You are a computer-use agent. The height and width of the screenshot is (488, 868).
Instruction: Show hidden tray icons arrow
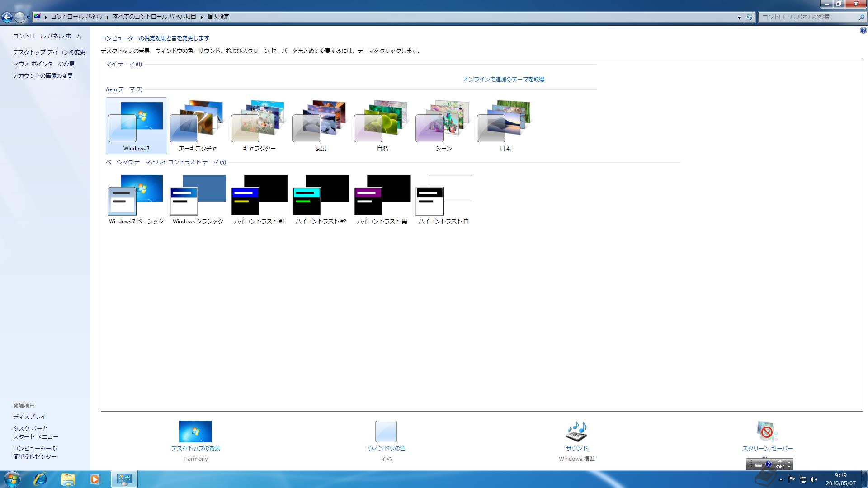781,479
